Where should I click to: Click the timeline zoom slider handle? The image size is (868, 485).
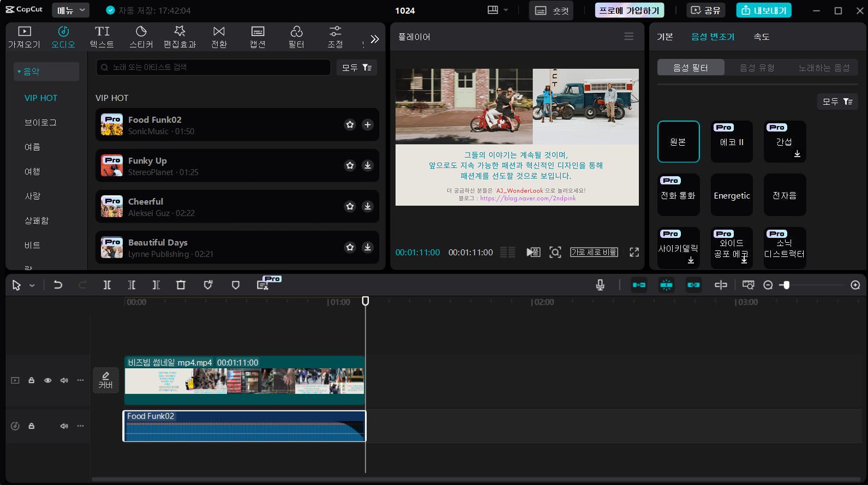786,285
